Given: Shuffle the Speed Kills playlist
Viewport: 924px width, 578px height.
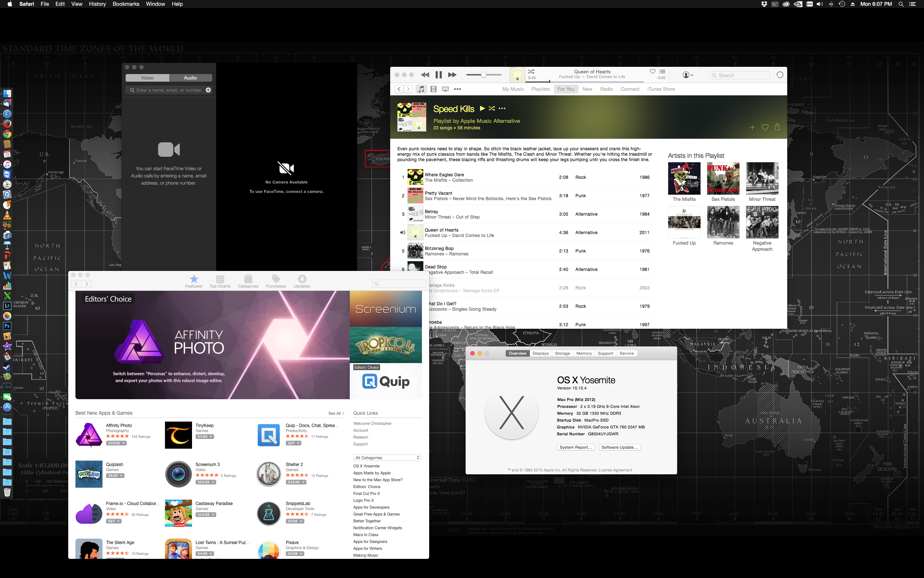Looking at the screenshot, I should [492, 109].
